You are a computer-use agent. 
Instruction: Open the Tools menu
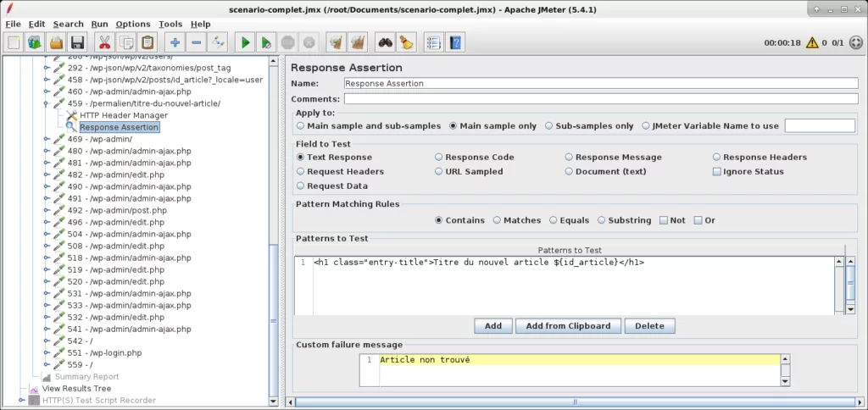tap(170, 24)
